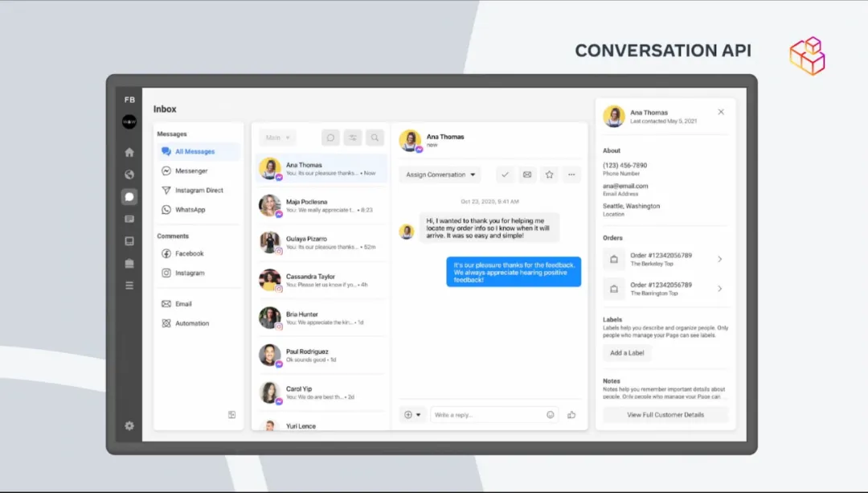Collapse the Messages panel with the bottom icon
This screenshot has width=868, height=493.
coord(232,414)
